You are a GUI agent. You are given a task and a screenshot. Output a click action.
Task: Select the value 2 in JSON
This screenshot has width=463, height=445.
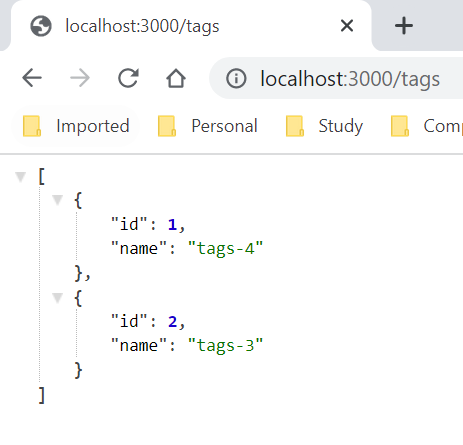point(172,322)
